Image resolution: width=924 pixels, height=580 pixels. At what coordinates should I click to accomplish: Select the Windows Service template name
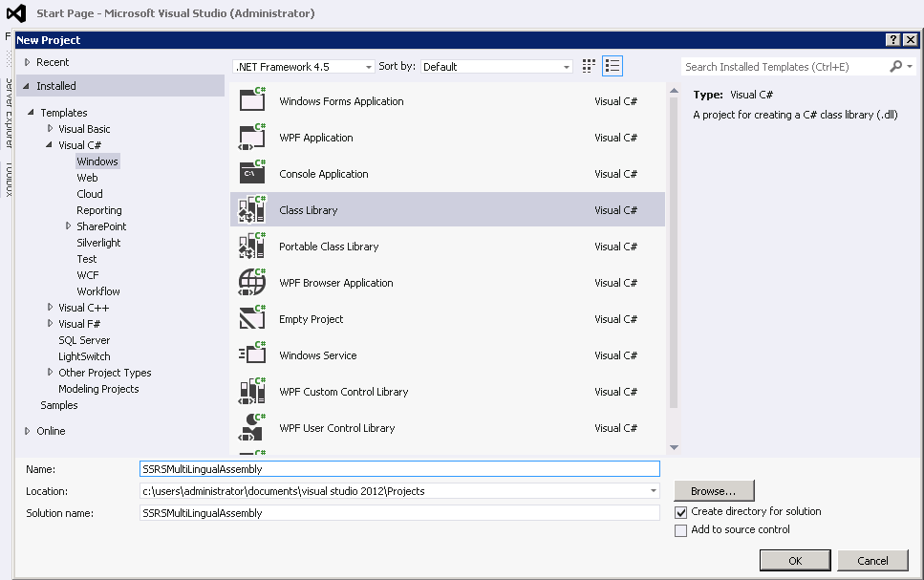click(x=318, y=355)
